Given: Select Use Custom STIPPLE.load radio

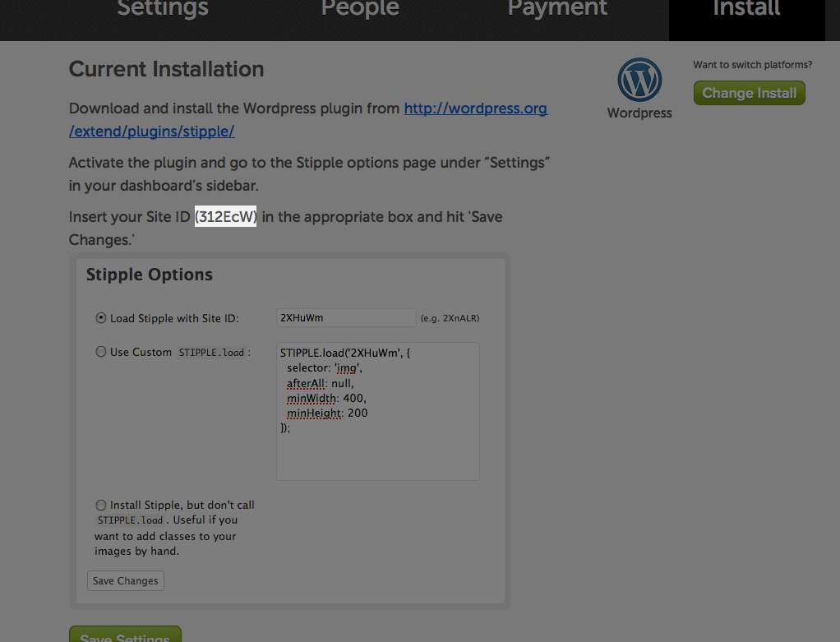Looking at the screenshot, I should pos(101,352).
